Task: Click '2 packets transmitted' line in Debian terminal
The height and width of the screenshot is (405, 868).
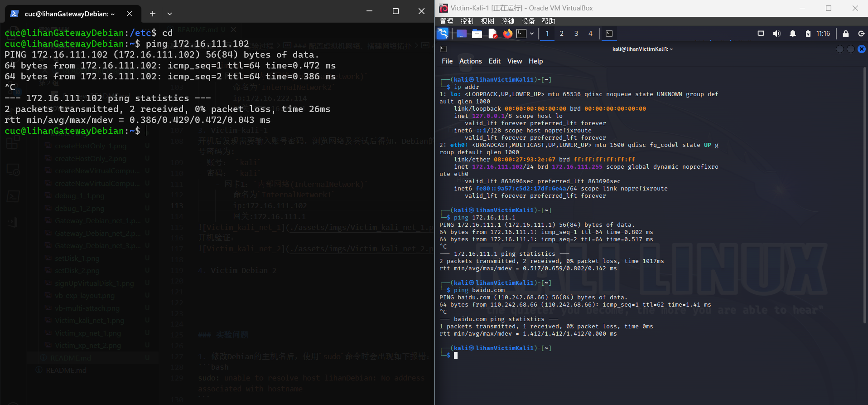Action: click(168, 109)
